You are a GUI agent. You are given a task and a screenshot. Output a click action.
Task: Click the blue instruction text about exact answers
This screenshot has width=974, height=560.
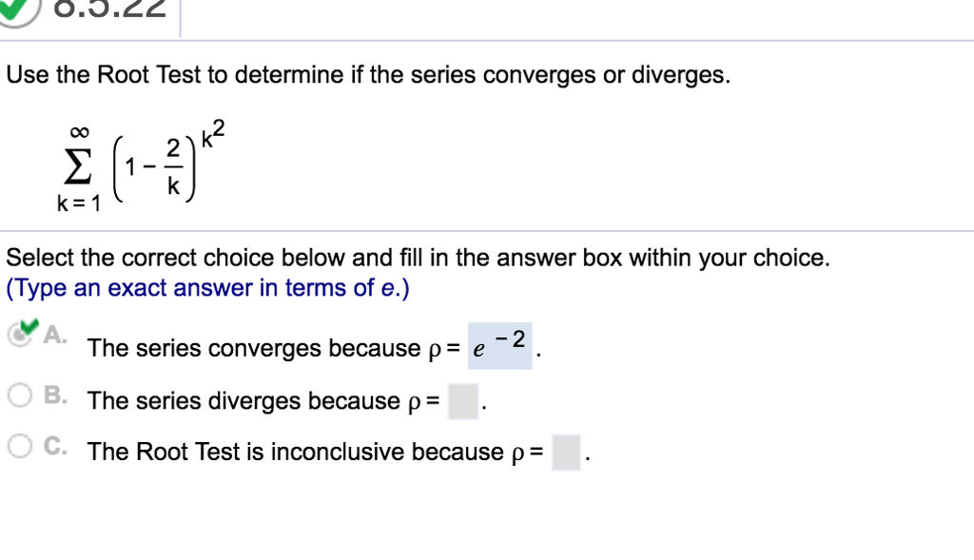pyautogui.click(x=206, y=287)
